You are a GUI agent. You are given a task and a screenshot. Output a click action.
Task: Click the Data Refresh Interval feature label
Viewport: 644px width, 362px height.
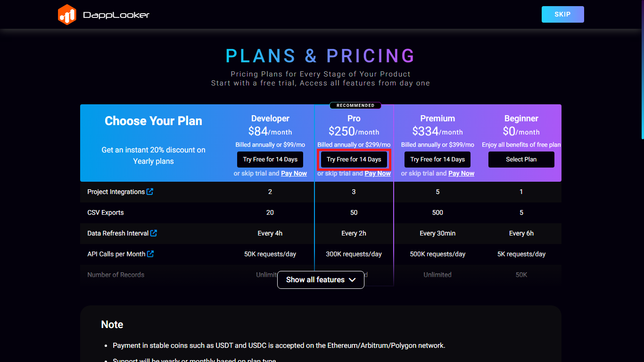[118, 233]
